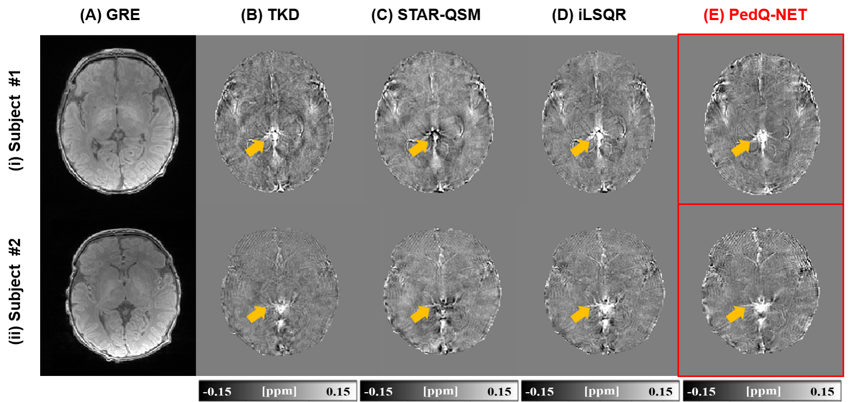This screenshot has height=402, width=868.
Task: Click the grayscale colorbar under the first gray column
Action: (278, 391)
